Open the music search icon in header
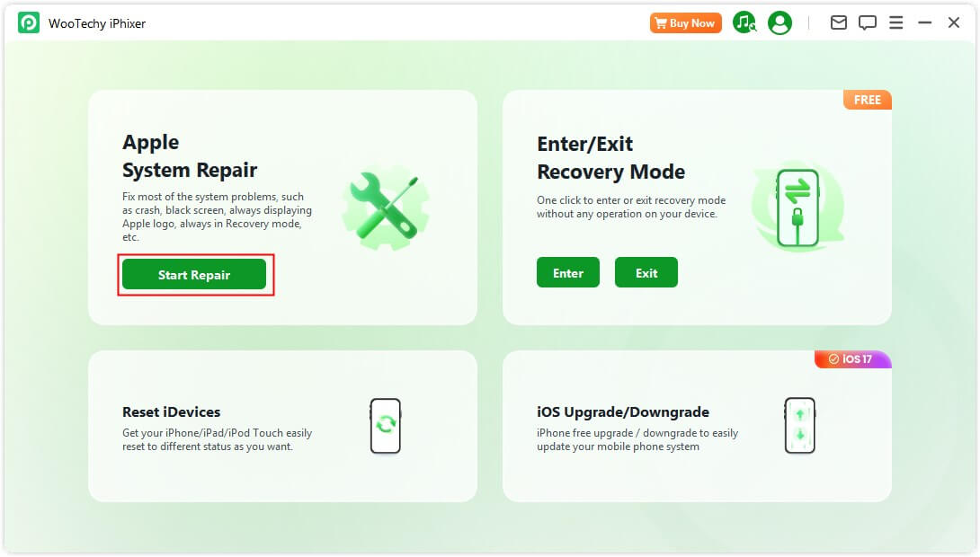This screenshot has width=980, height=557. click(x=744, y=23)
